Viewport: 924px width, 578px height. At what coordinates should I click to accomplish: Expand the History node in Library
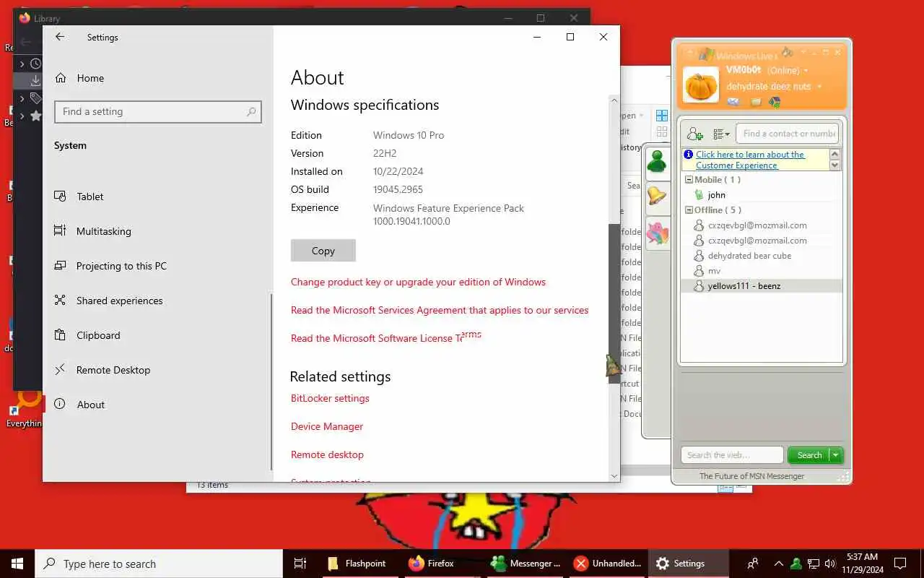pyautogui.click(x=22, y=64)
